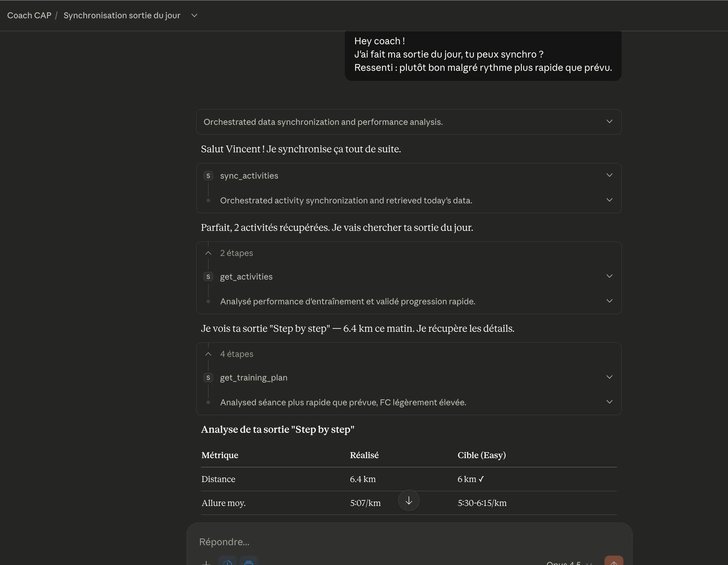Expand the Orchestrated data synchronization thought block

click(x=609, y=122)
